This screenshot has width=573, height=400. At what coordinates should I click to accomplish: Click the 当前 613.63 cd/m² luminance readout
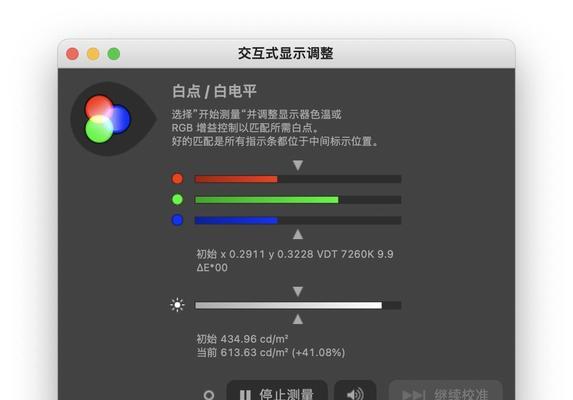(271, 353)
